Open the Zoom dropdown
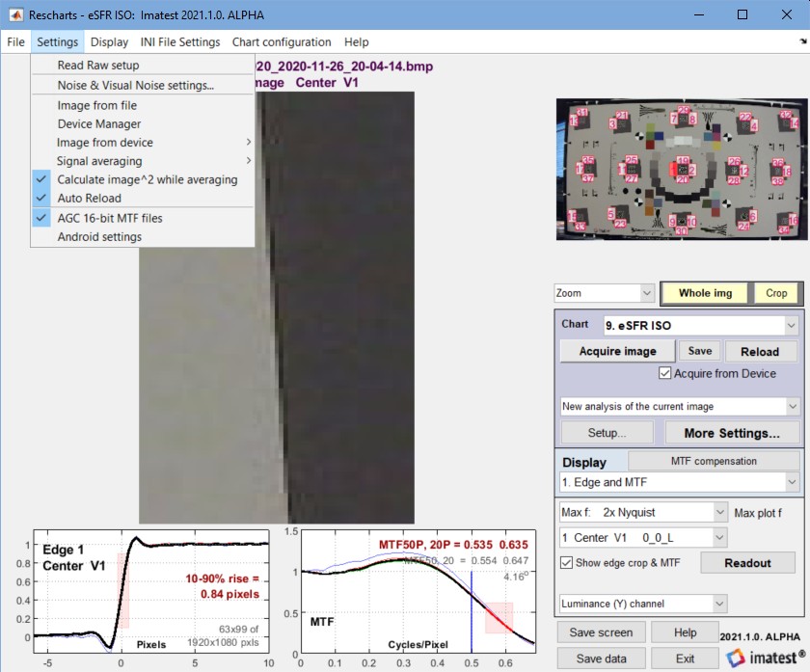Screen dimensions: 810x672 click(x=605, y=293)
